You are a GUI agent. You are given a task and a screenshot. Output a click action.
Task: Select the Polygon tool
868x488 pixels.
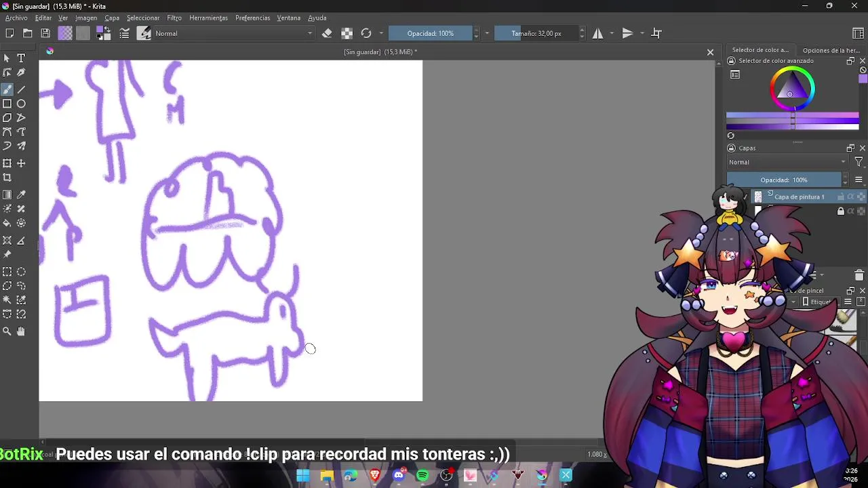pos(7,118)
